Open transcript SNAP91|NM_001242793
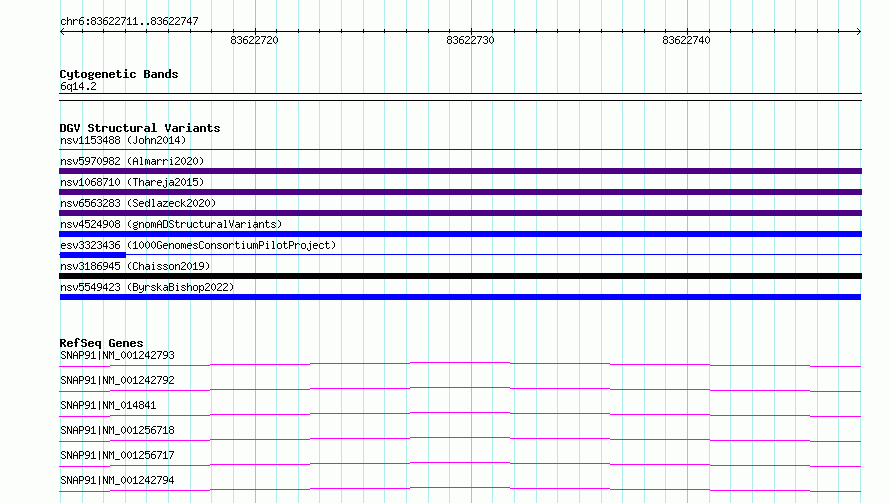The height and width of the screenshot is (503, 890). 117,355
